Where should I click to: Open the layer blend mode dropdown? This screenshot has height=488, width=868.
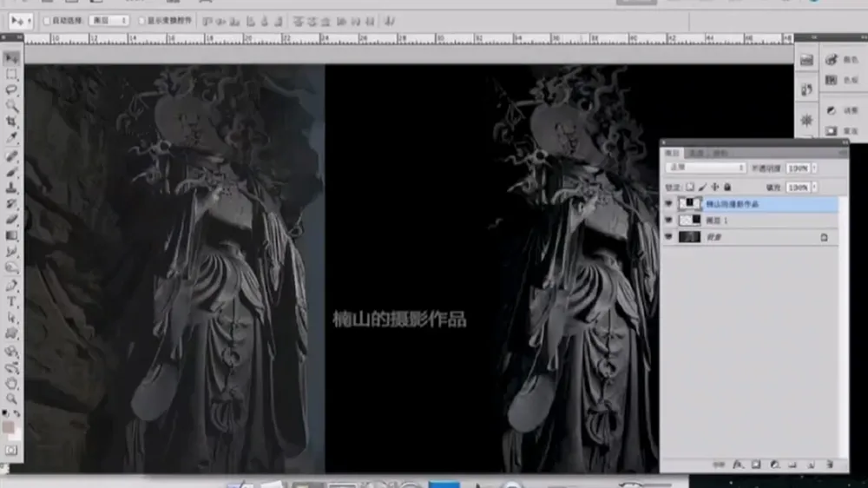707,168
